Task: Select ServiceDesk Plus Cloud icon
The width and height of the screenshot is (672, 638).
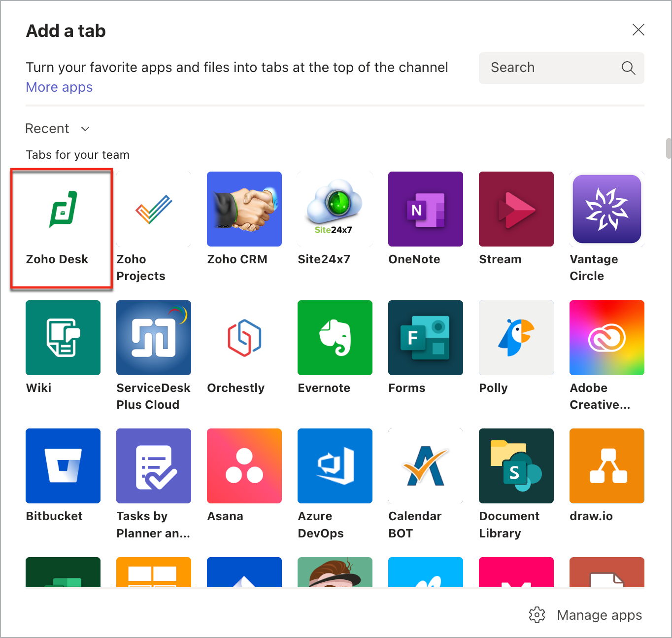Action: [x=154, y=338]
